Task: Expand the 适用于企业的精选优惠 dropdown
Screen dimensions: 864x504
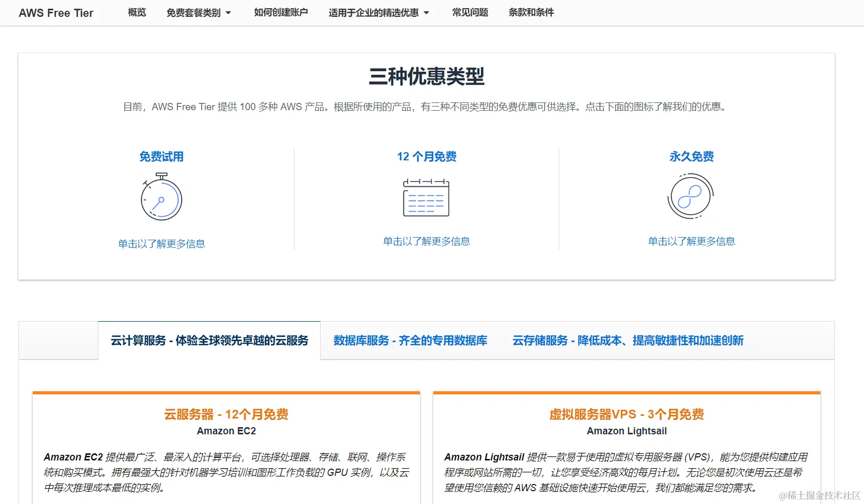Action: pyautogui.click(x=379, y=13)
